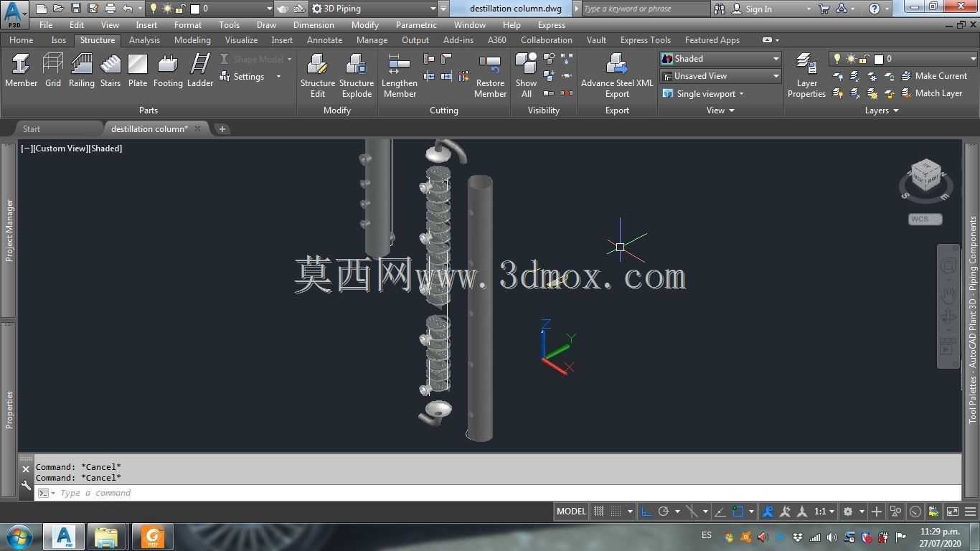This screenshot has width=980, height=551.
Task: Click the Sign In button
Action: 758,9
